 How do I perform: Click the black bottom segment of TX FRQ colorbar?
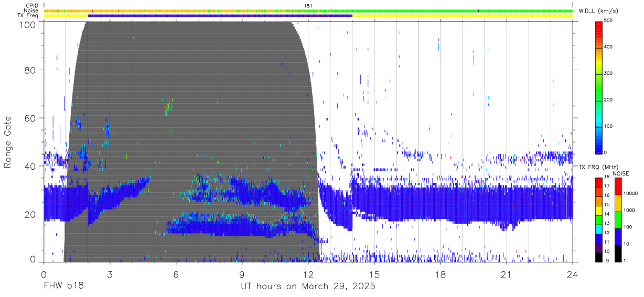(x=598, y=257)
